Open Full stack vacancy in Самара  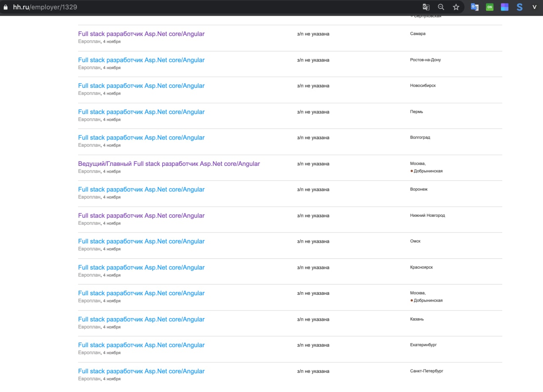141,34
